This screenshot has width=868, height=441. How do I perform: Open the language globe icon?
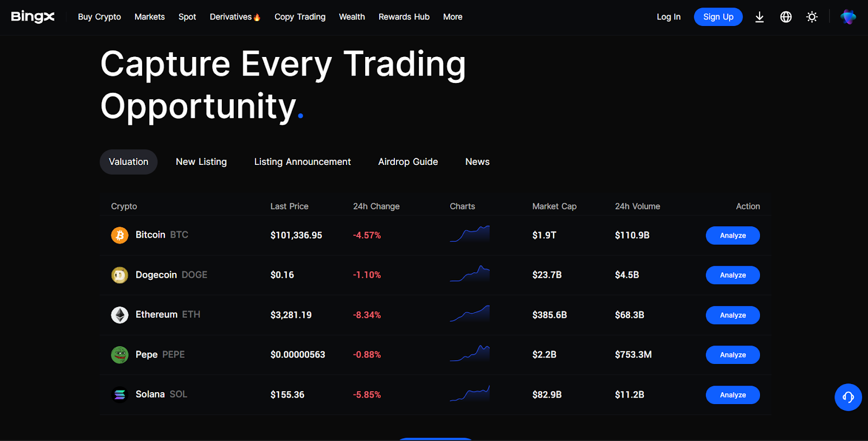(786, 17)
